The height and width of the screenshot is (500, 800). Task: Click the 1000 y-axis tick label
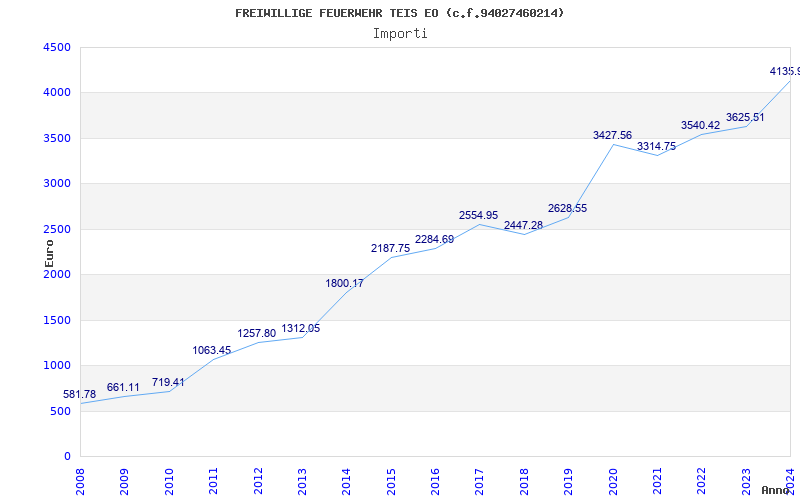tap(57, 366)
